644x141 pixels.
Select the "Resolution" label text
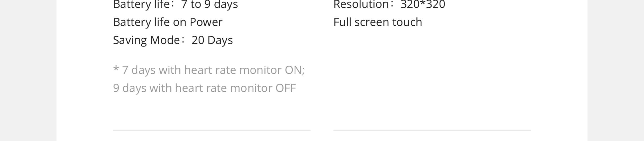[x=361, y=5]
